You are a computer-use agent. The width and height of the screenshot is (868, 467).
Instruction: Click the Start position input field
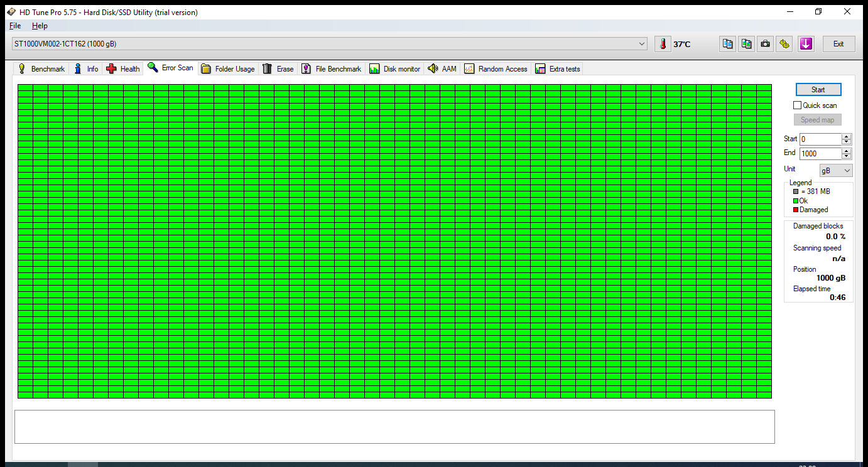[x=820, y=139]
